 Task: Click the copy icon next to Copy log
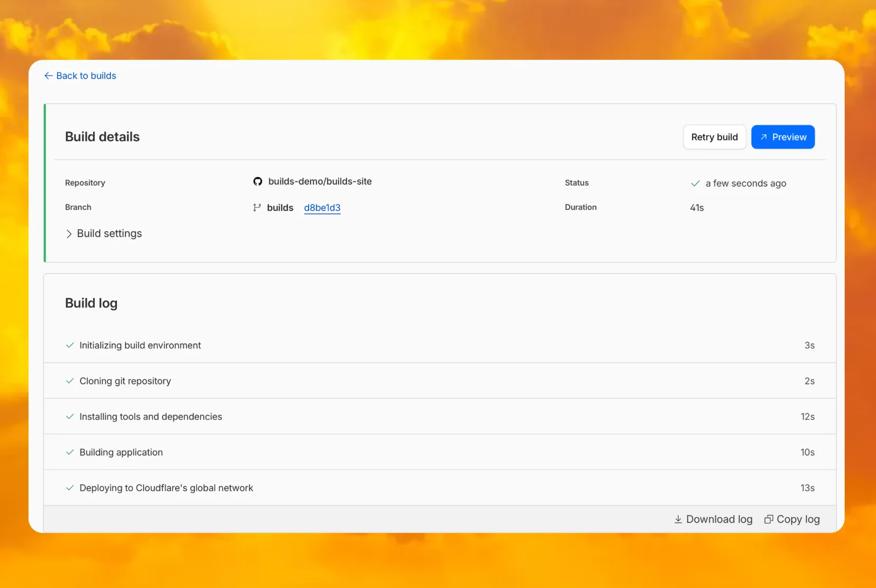[x=769, y=519]
